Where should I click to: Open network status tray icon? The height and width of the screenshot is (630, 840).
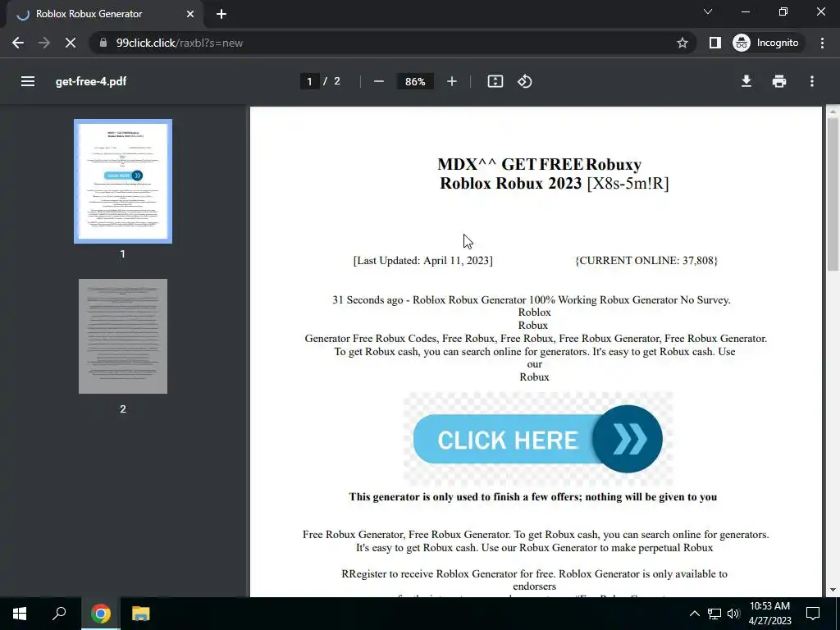pos(714,614)
